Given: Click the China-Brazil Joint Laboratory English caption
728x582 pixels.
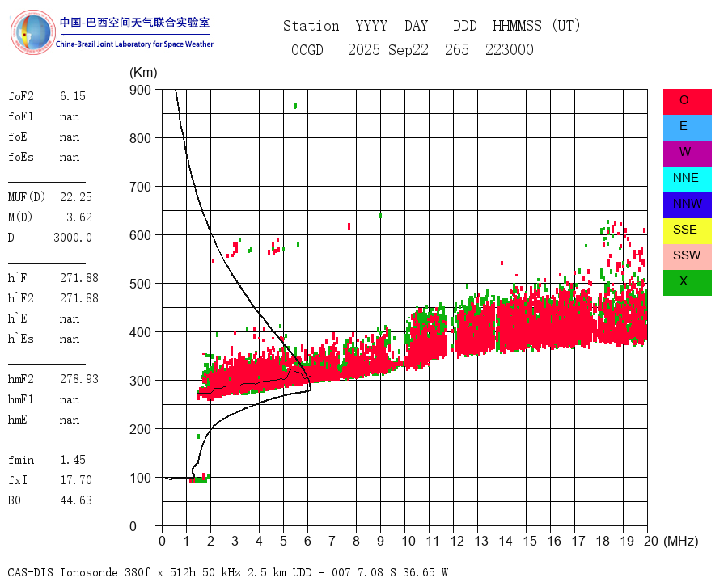Looking at the screenshot, I should coord(134,44).
